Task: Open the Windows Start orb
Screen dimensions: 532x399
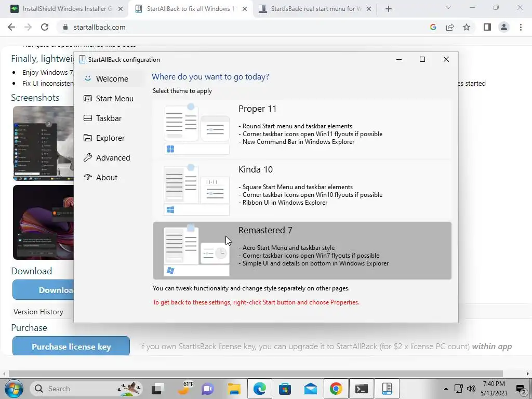Action: click(14, 389)
